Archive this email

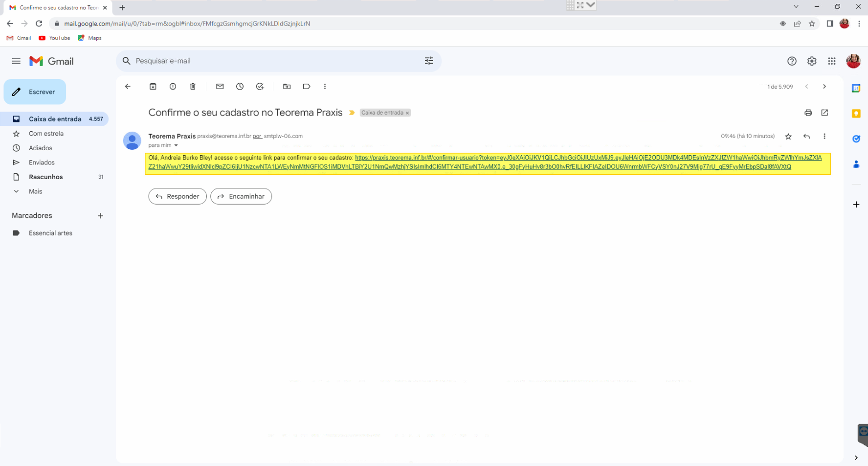(x=153, y=87)
